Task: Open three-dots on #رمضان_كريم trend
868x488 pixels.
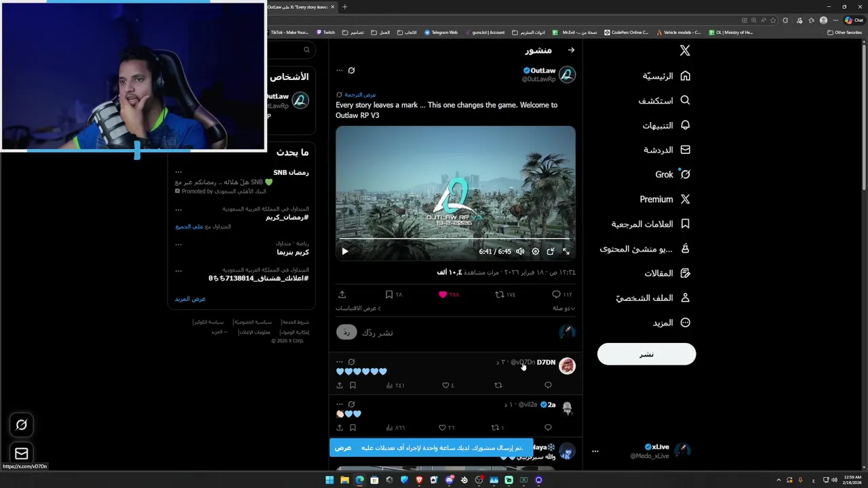Action: (178, 209)
